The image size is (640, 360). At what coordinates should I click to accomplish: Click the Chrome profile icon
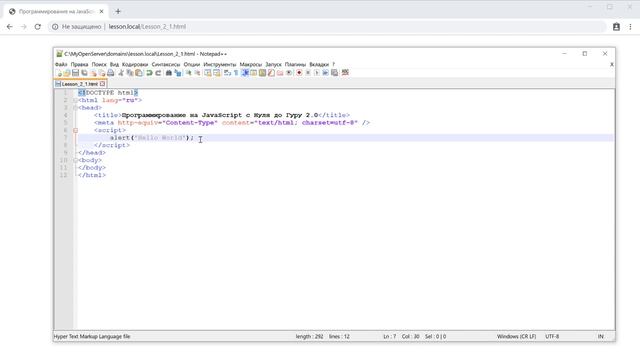(616, 27)
